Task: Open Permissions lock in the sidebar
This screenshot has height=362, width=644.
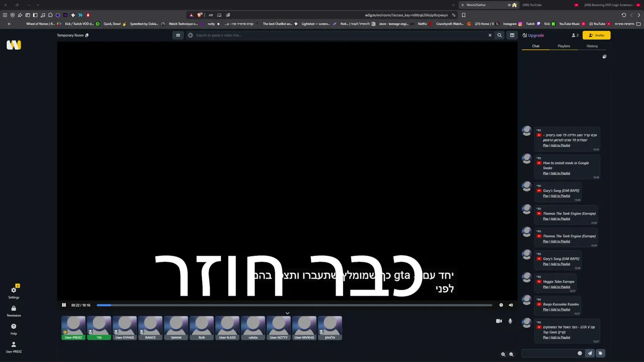Action: coord(14,311)
